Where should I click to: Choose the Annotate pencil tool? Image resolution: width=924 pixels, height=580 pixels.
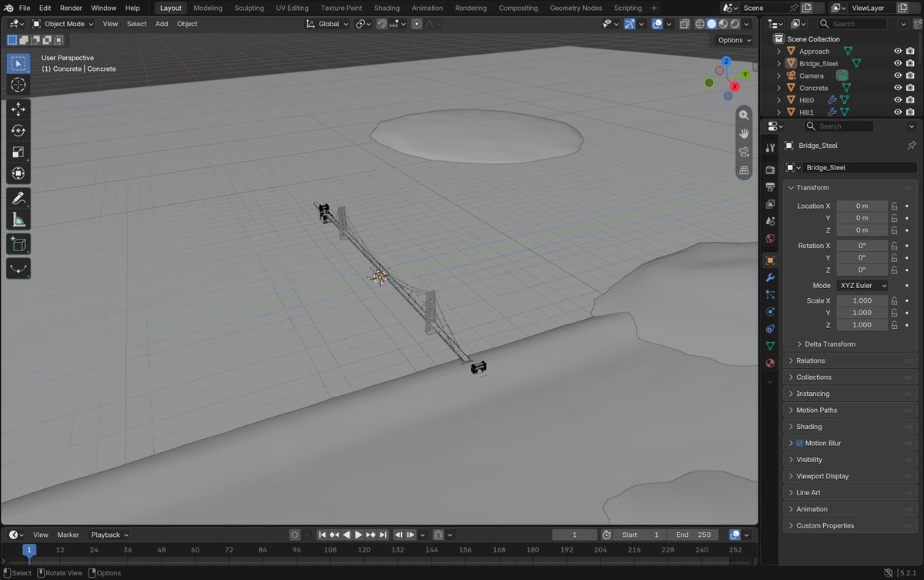[x=18, y=199]
